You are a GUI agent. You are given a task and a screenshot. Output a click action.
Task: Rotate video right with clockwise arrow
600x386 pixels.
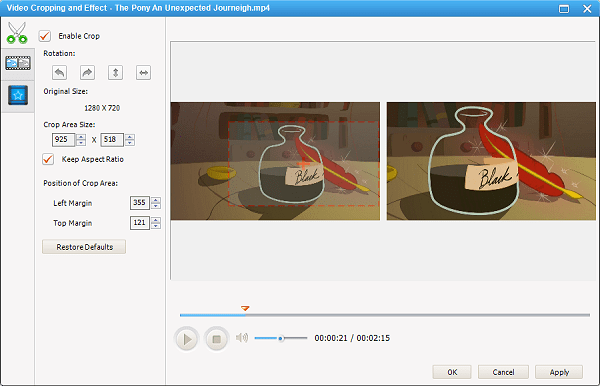coord(87,73)
